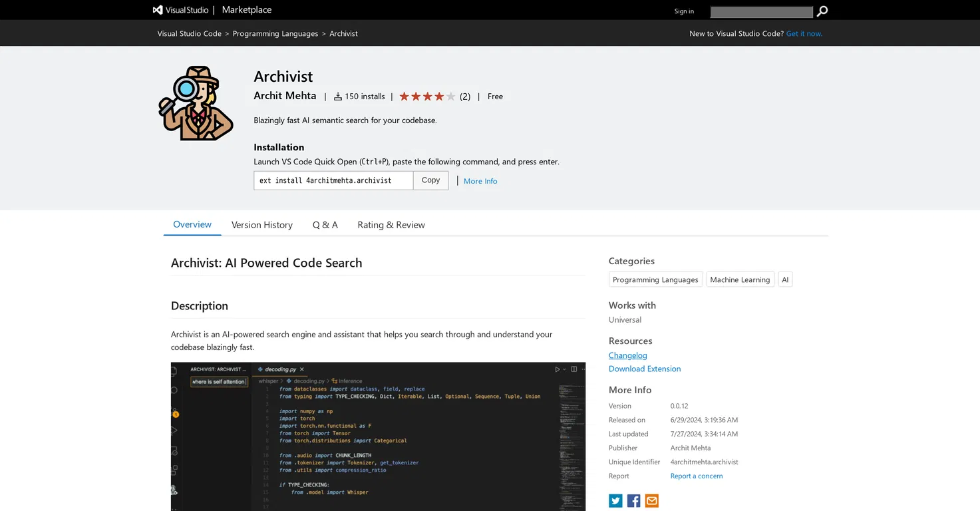Share the extension on Twitter
Screen dimensions: 980x511
[x=615, y=500]
